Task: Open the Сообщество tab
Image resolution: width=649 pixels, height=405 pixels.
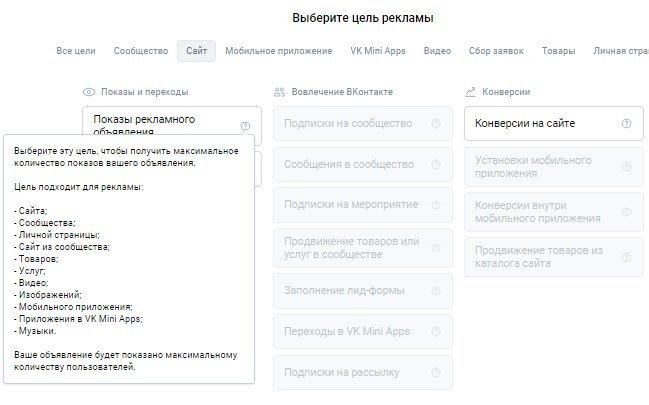Action: 141,51
